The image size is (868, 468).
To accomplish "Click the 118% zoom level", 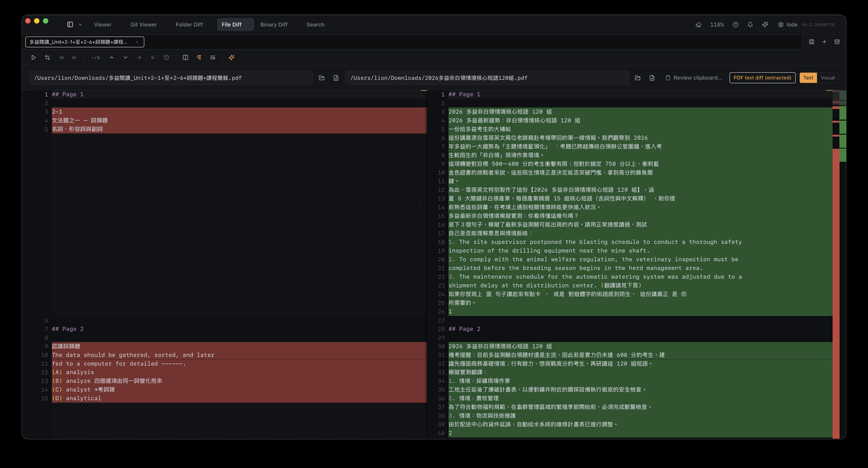I will 717,25.
